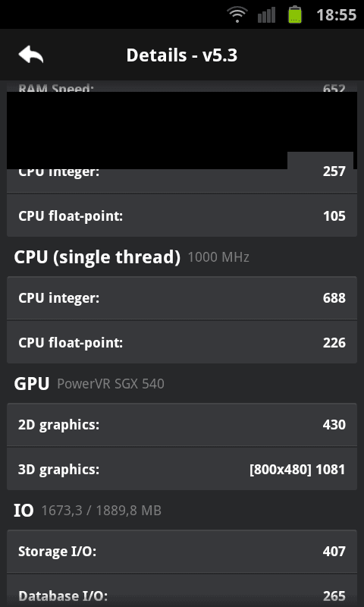This screenshot has width=364, height=607.
Task: Tap the CPU (single thread) header
Action: click(x=97, y=257)
